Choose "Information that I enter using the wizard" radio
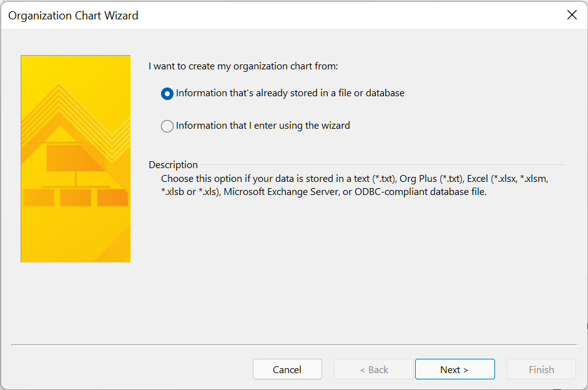The width and height of the screenshot is (588, 390). [167, 126]
